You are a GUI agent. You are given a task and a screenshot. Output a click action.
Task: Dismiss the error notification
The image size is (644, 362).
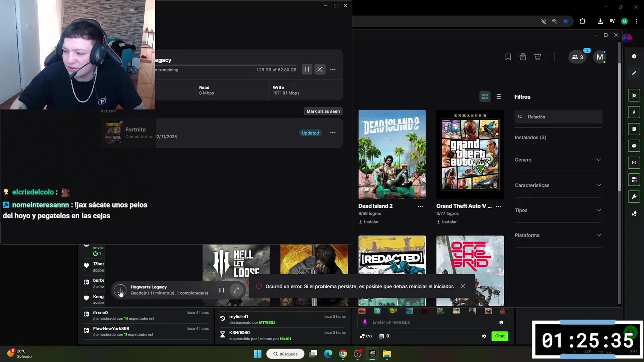click(462, 286)
